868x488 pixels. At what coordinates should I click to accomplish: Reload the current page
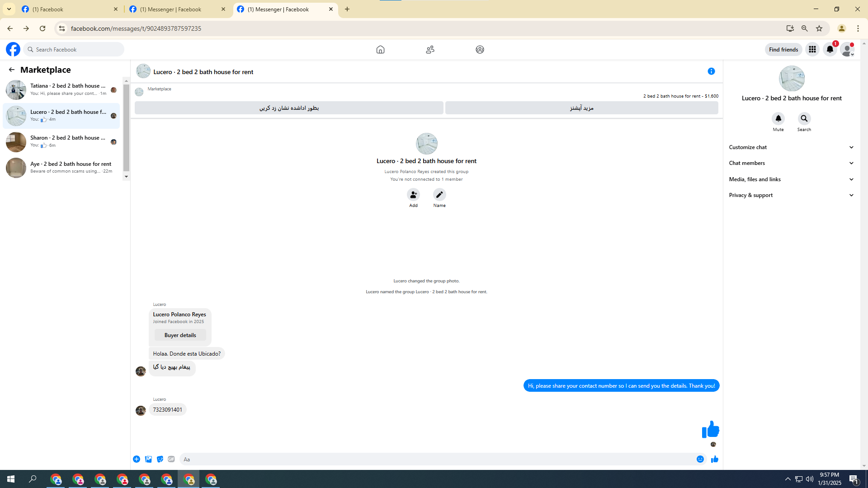(x=42, y=28)
